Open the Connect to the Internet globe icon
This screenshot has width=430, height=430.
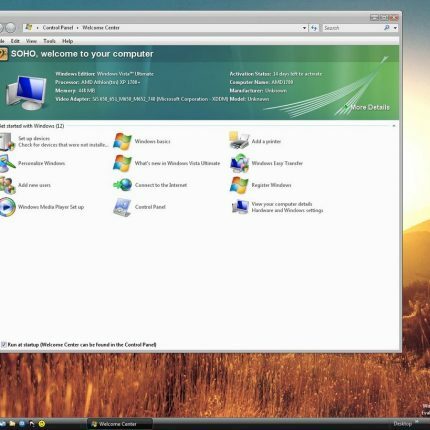coord(123,185)
